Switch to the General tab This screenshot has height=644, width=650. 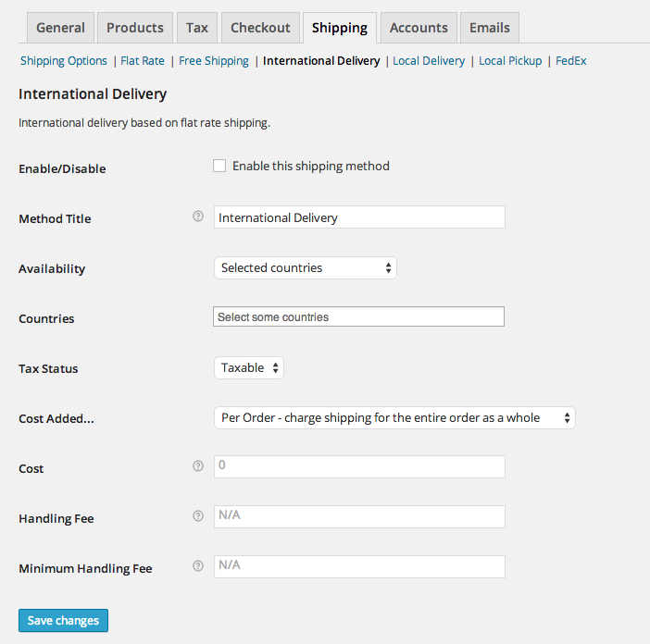tap(60, 28)
